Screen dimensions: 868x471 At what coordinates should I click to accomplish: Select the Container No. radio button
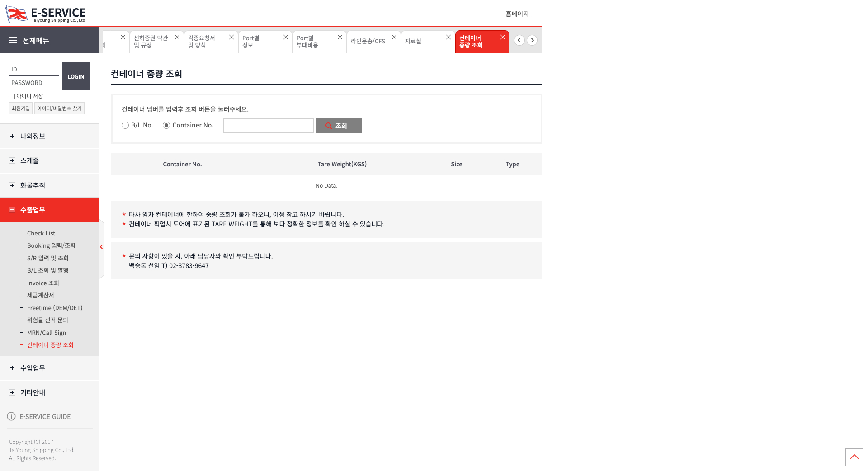click(166, 125)
